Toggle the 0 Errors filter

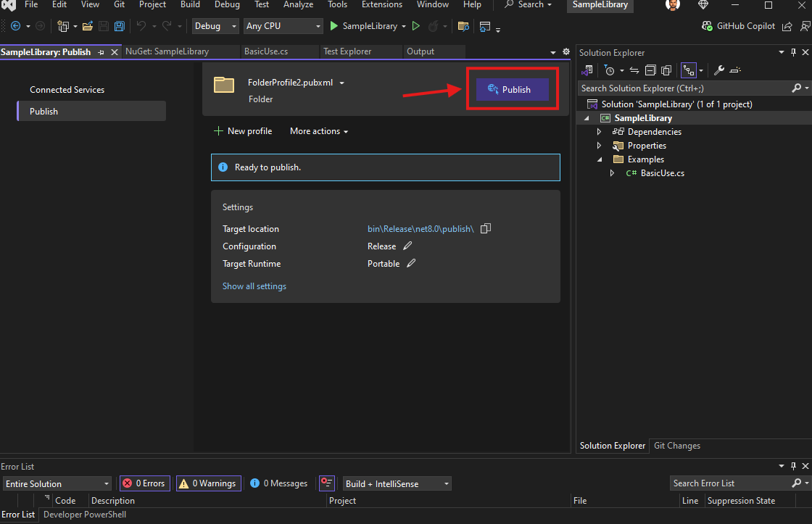[145, 483]
